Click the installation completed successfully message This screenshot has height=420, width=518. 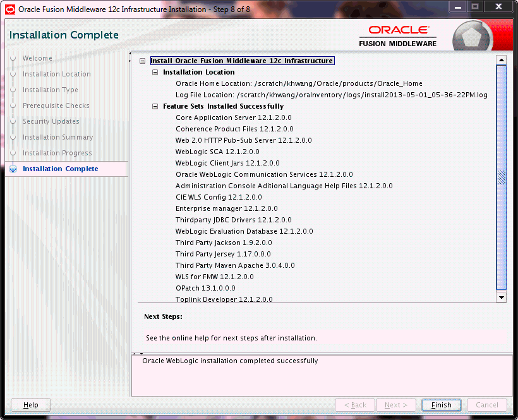coord(230,361)
